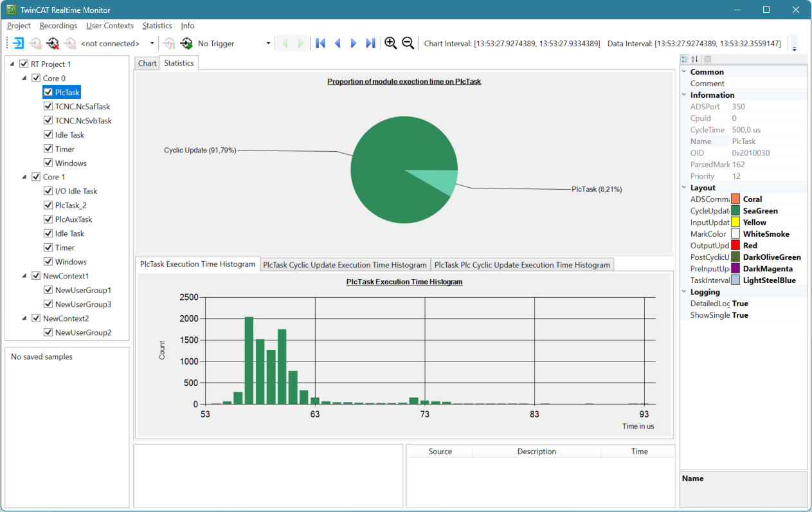
Task: Open the toolbar overflow options arrow
Action: click(x=794, y=44)
